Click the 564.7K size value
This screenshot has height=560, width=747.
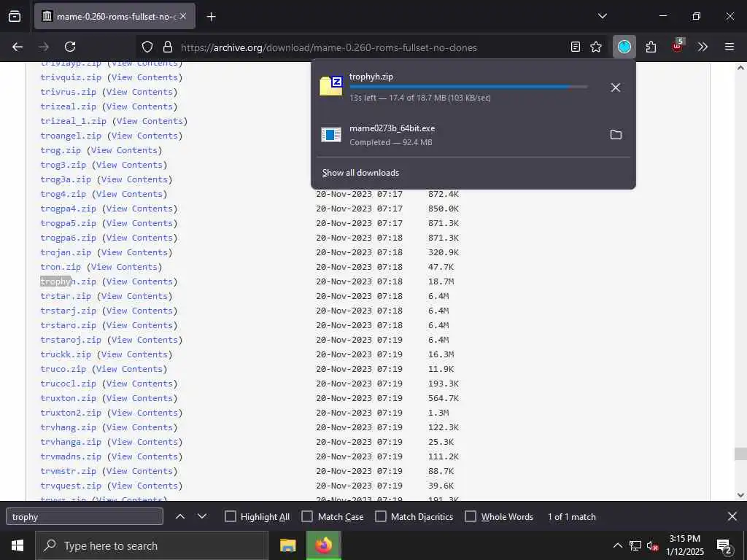444,398
